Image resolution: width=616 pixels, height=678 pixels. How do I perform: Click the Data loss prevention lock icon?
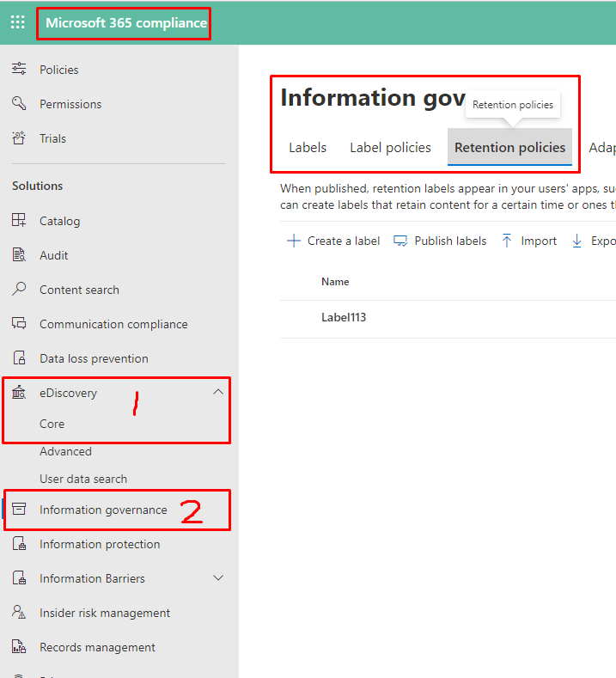[19, 358]
